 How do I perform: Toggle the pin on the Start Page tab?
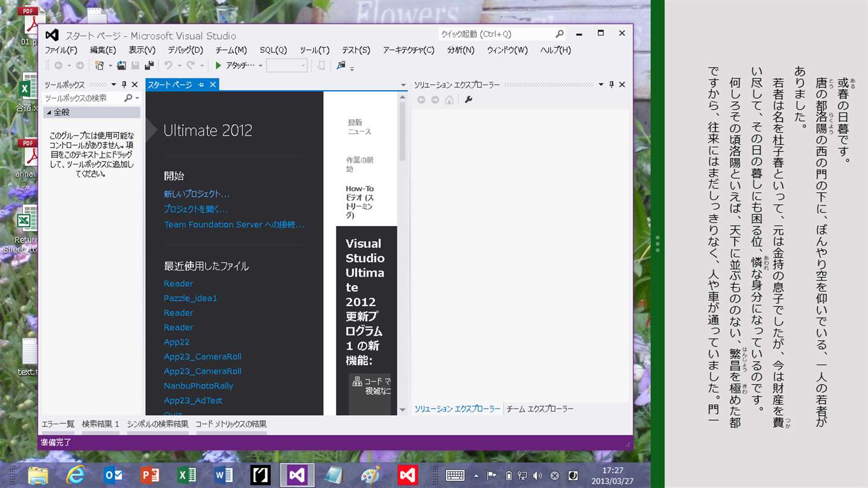click(x=201, y=85)
